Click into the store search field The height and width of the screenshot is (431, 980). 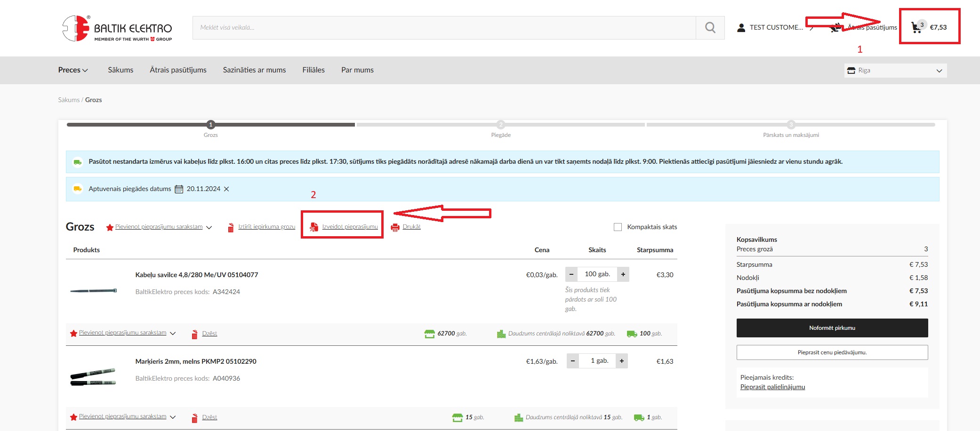443,28
